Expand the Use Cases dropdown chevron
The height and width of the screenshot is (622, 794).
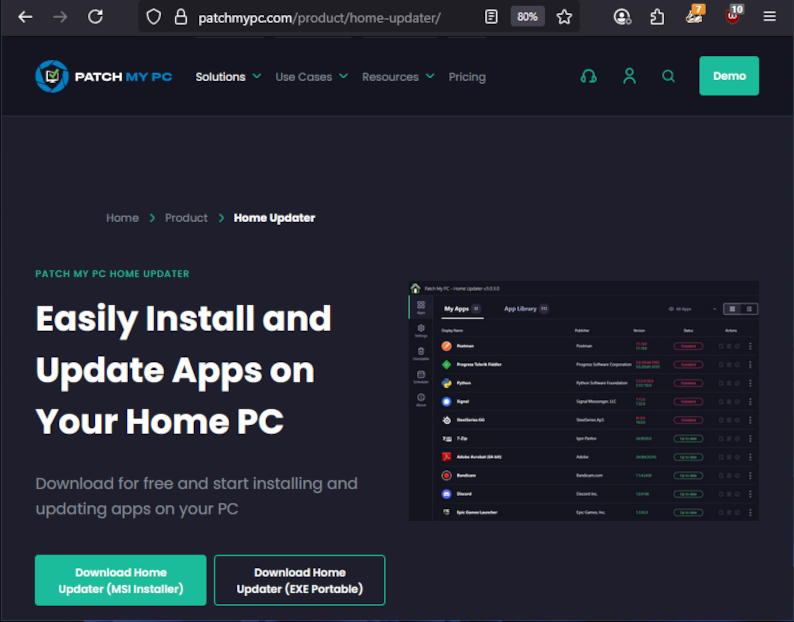[x=343, y=76]
